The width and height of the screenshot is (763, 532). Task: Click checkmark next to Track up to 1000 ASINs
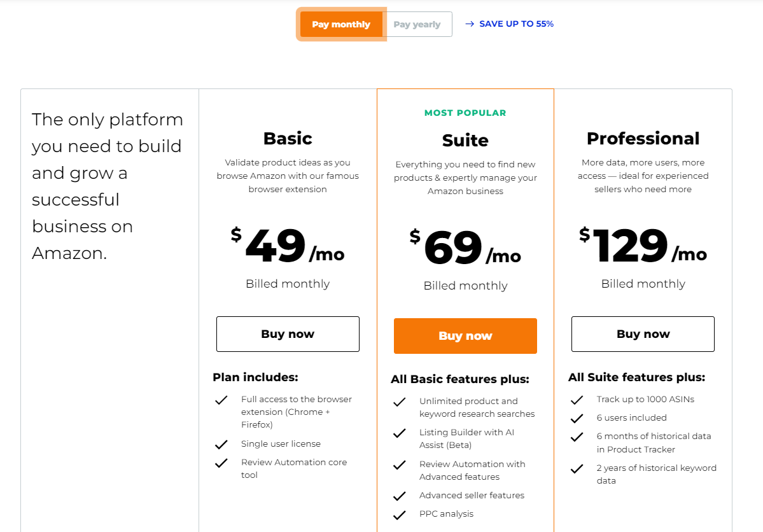click(x=577, y=400)
